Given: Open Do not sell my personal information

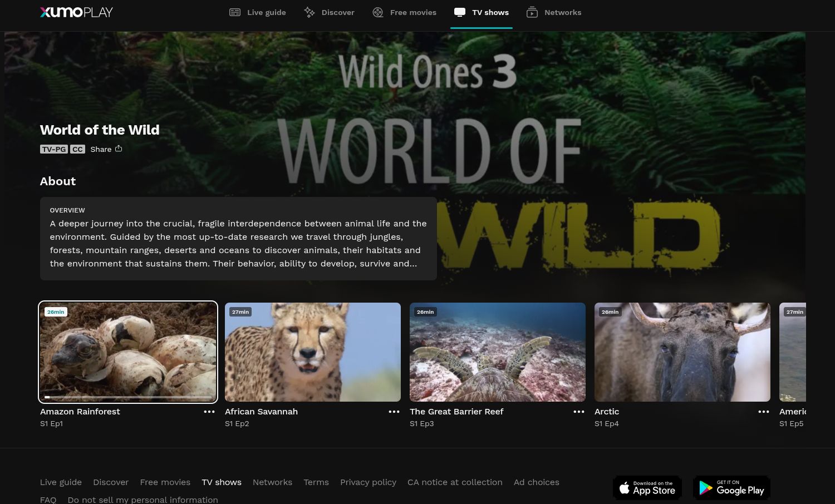Looking at the screenshot, I should pyautogui.click(x=143, y=500).
